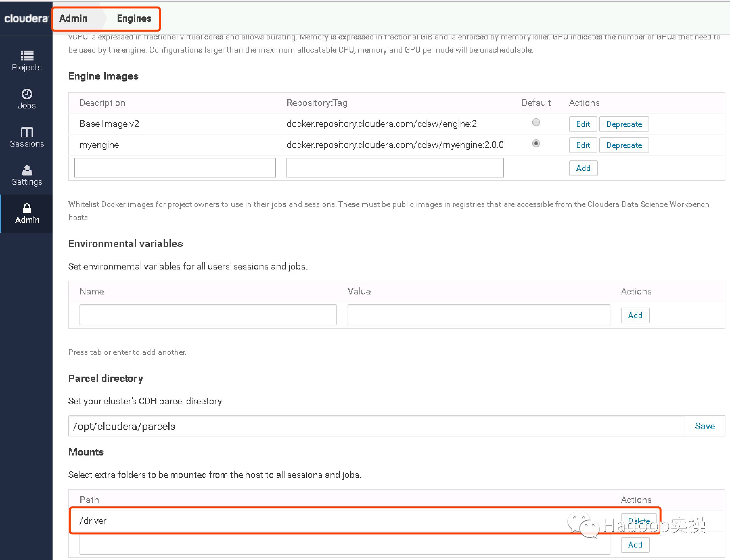Go to Jobs in the sidebar
The height and width of the screenshot is (560, 730).
point(27,99)
